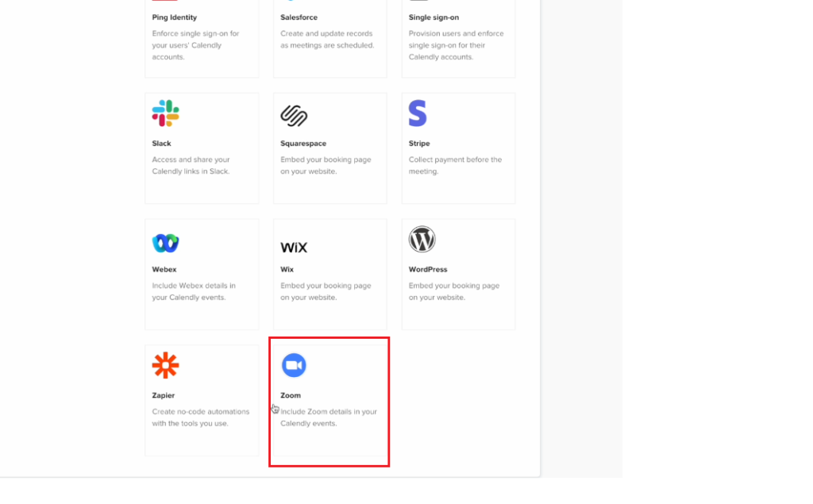Click 'Enforce single sign-on for your users' description

pos(195,45)
